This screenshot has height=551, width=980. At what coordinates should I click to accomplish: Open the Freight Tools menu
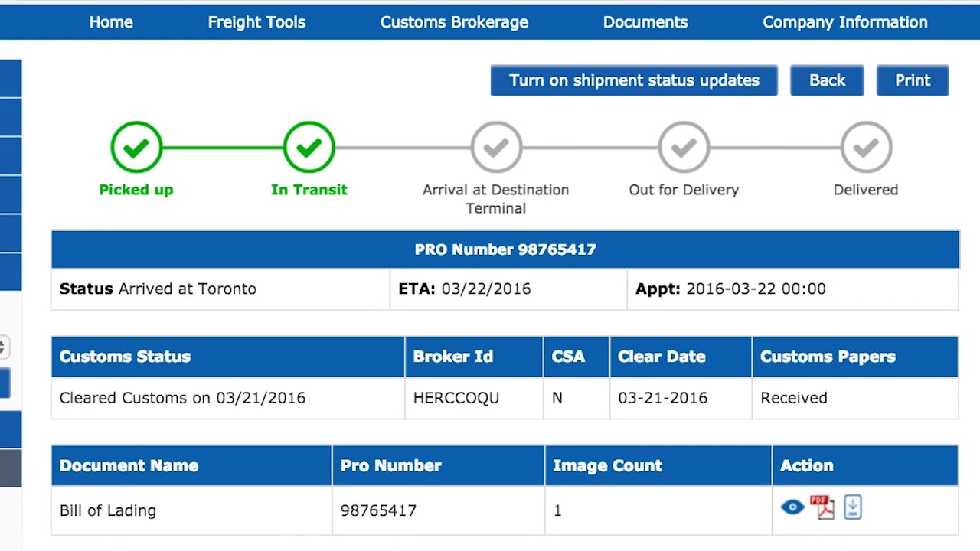tap(256, 22)
